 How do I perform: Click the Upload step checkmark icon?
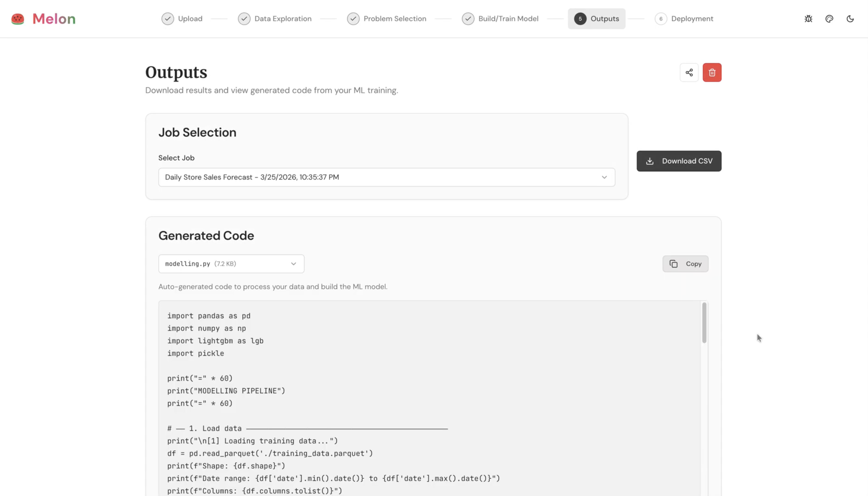click(x=167, y=19)
